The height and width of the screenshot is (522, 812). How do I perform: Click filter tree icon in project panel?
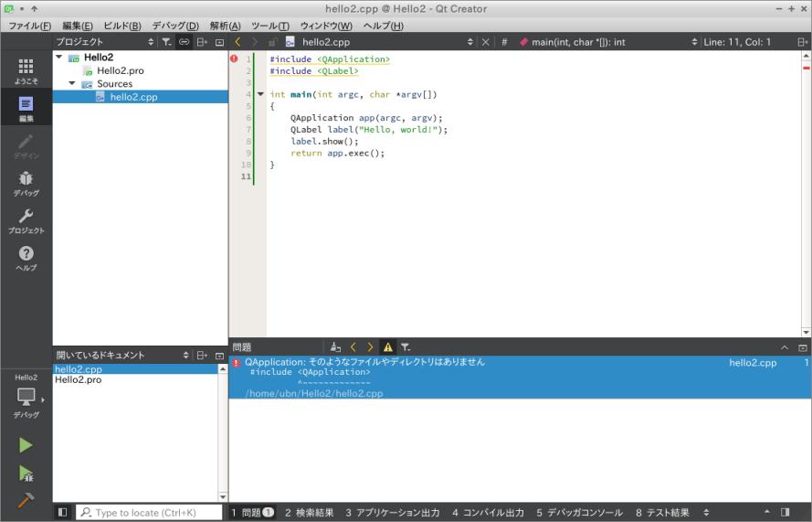tap(166, 42)
